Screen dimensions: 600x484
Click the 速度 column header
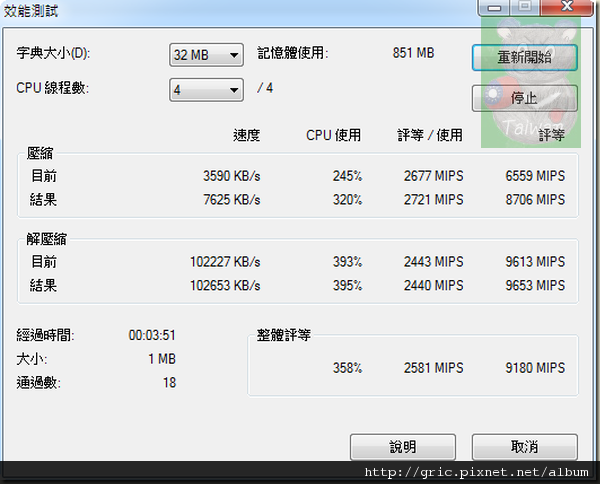246,135
